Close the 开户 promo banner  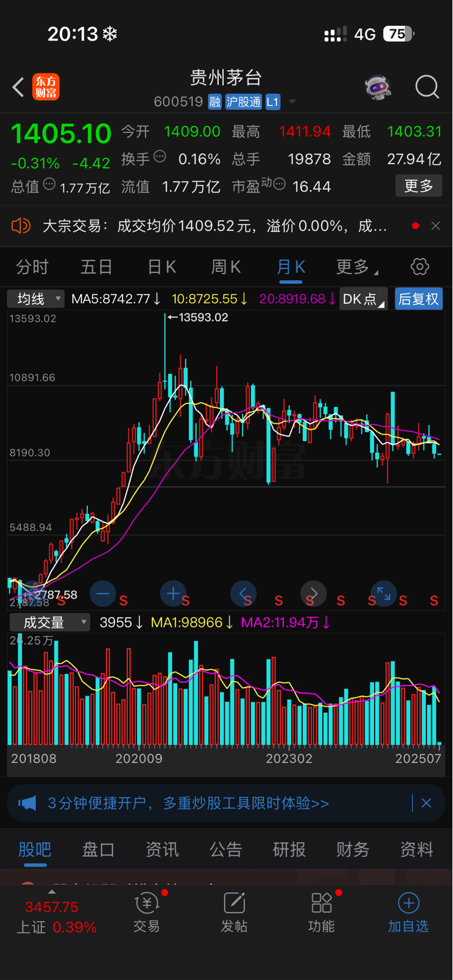[x=426, y=803]
